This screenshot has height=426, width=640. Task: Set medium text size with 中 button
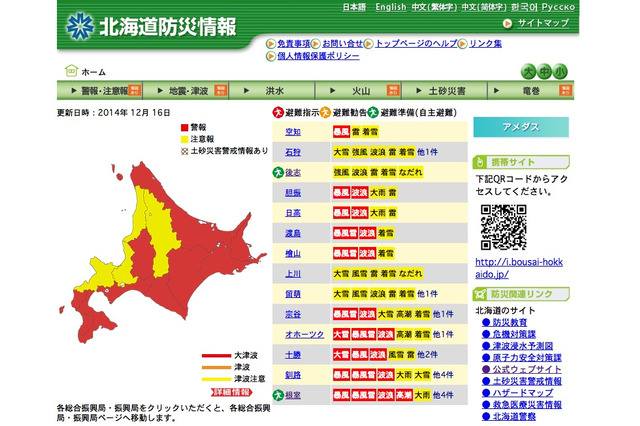544,72
